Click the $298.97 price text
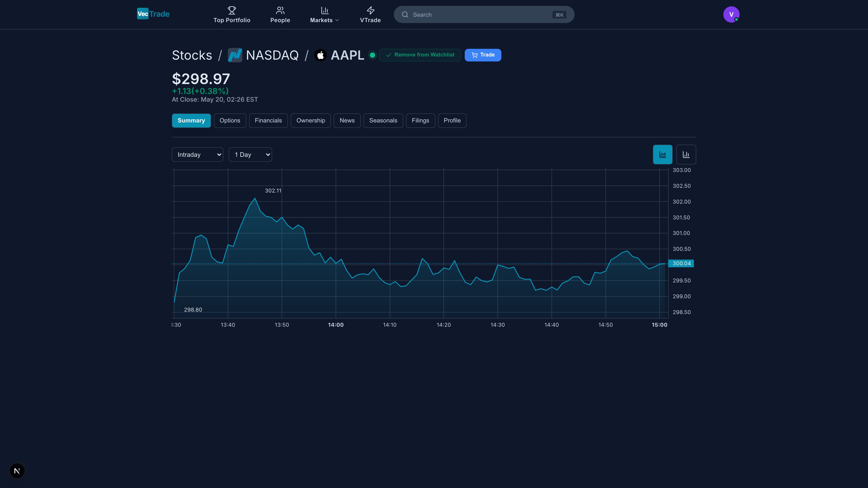The width and height of the screenshot is (868, 488). (x=201, y=79)
